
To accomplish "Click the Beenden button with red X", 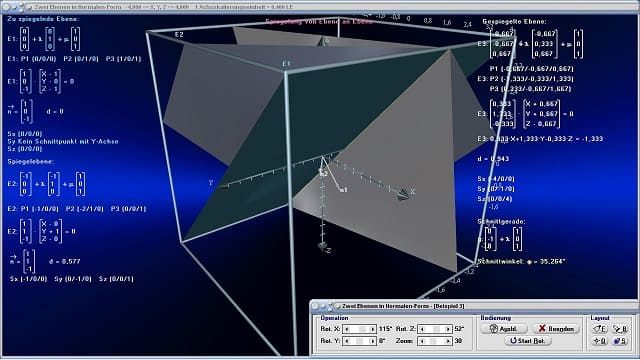I will [556, 329].
